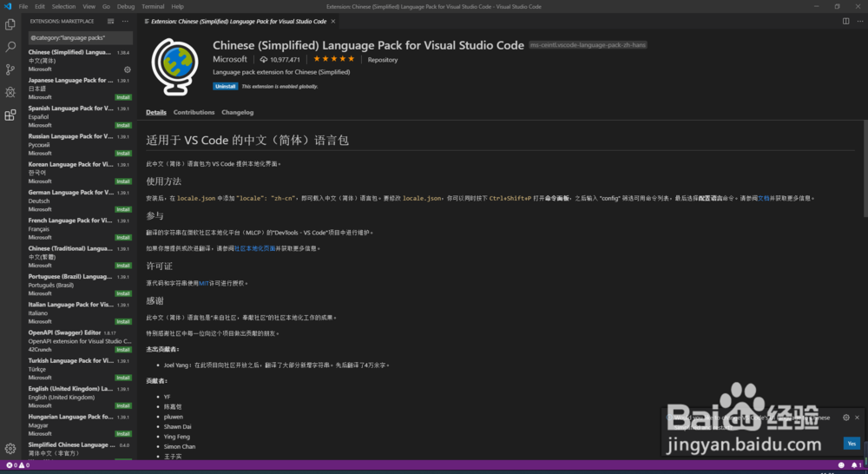Screen dimensions: 868x474
Task: Click the feedback smiley in status bar
Action: point(841,465)
